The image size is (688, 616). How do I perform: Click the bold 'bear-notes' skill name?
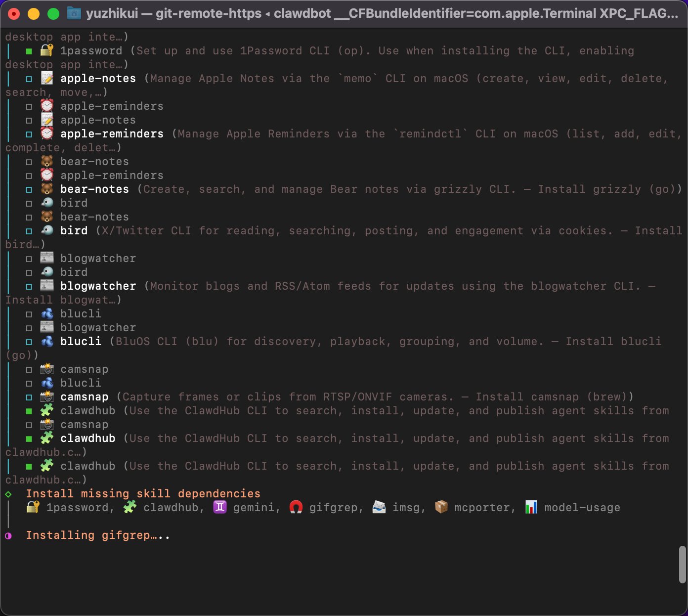[x=94, y=189]
